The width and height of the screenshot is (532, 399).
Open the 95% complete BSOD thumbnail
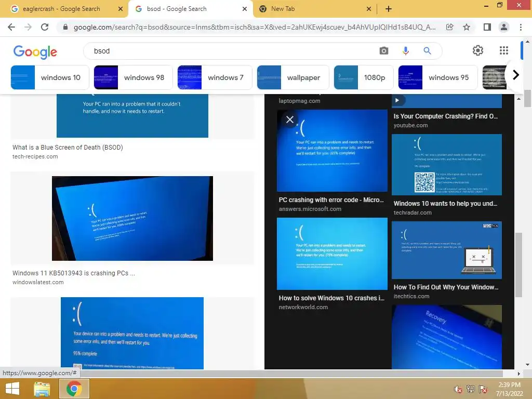click(x=132, y=333)
